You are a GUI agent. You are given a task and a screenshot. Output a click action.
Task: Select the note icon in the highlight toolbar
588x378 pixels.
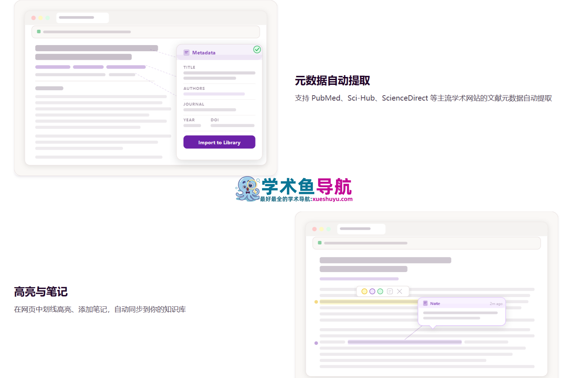click(390, 291)
